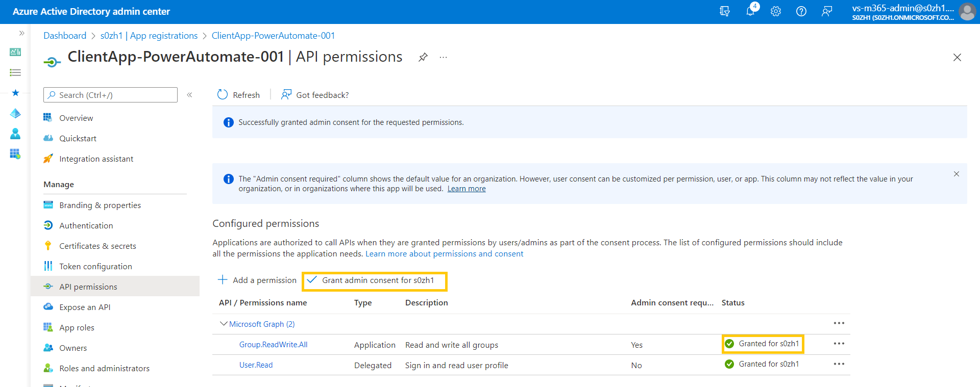Viewport: 980px width, 387px height.
Task: Open ellipsis menu for Group.ReadWrite.All row
Action: 839,344
